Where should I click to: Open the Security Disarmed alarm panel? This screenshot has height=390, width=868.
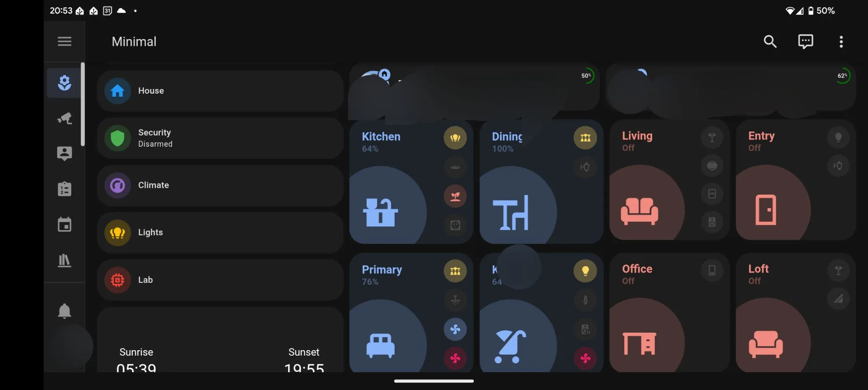220,138
